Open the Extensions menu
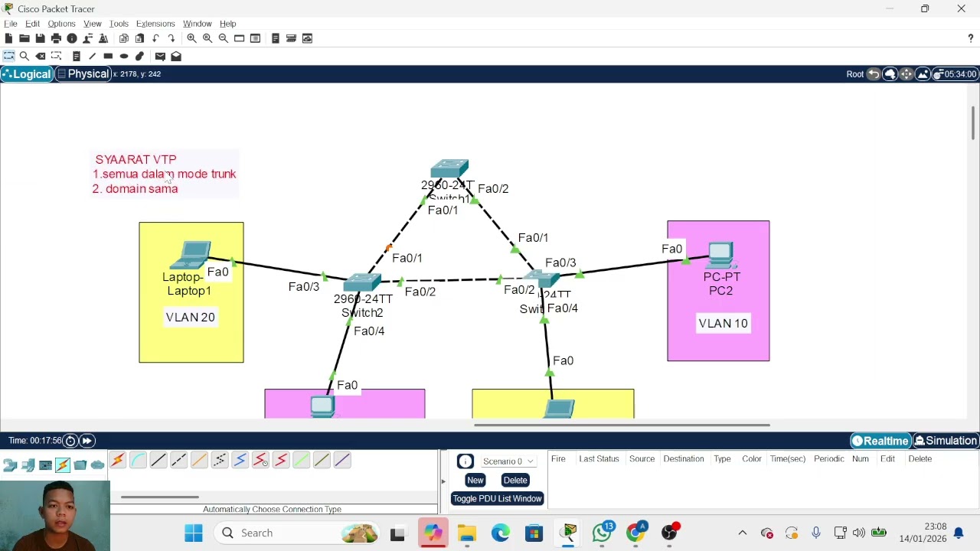980x551 pixels. click(155, 24)
